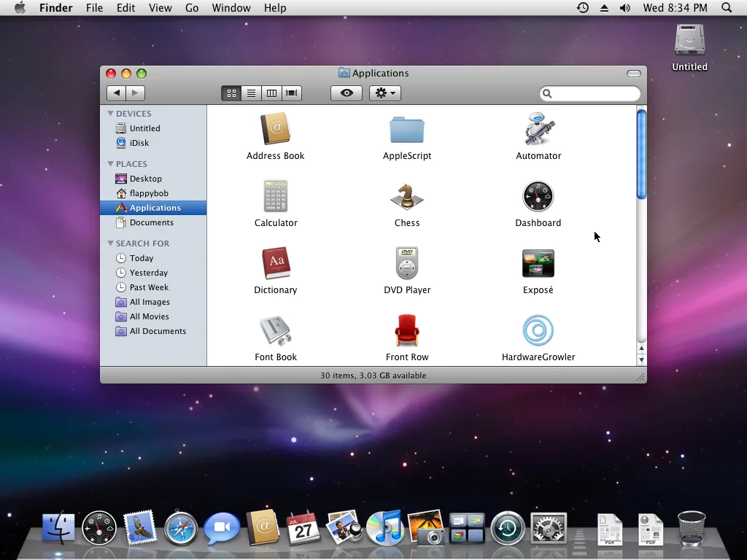747x560 pixels.
Task: Switch to Cover Flow view
Action: coord(292,93)
